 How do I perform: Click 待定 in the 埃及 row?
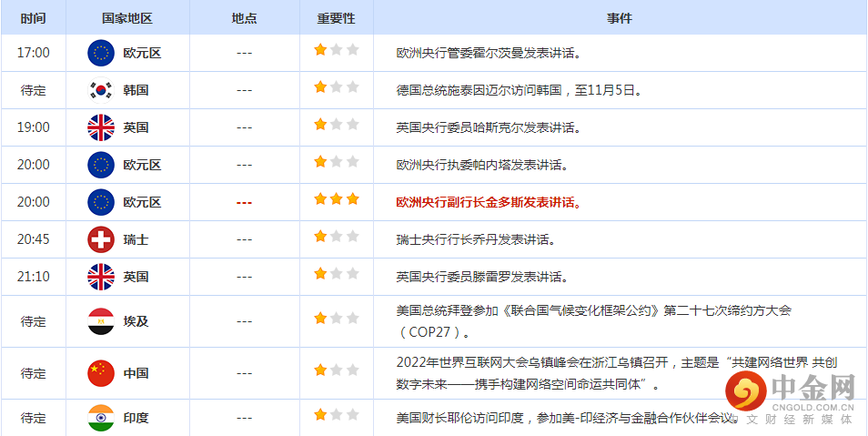coord(34,321)
